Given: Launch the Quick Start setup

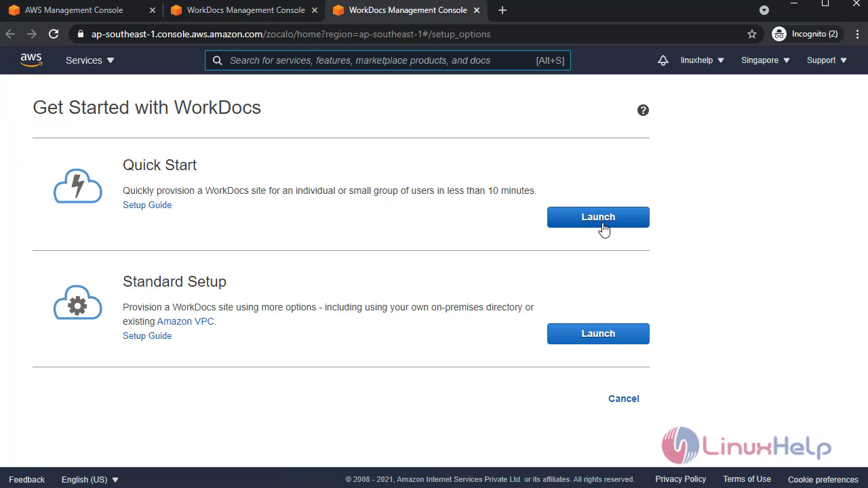Looking at the screenshot, I should point(598,217).
